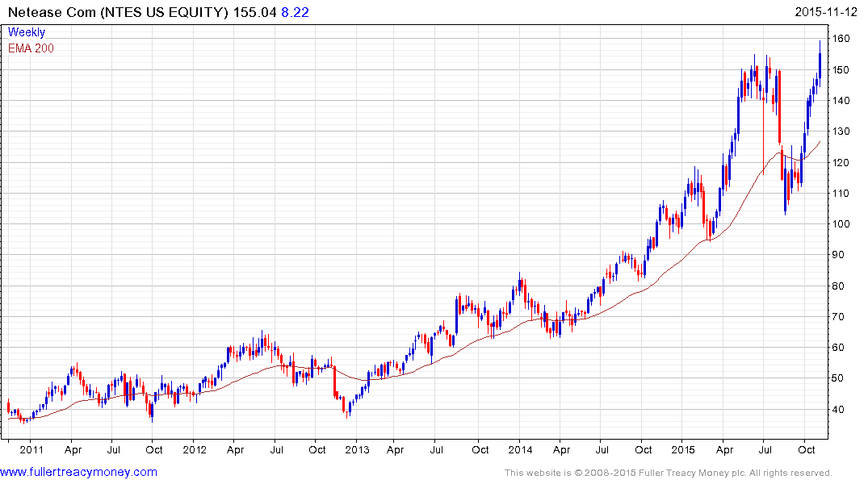Click the 150 price axis label

pos(841,69)
